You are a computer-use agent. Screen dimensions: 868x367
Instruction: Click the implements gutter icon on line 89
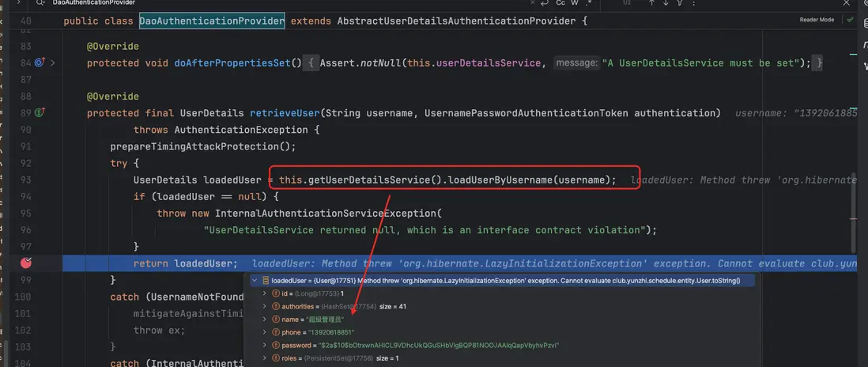[40, 113]
